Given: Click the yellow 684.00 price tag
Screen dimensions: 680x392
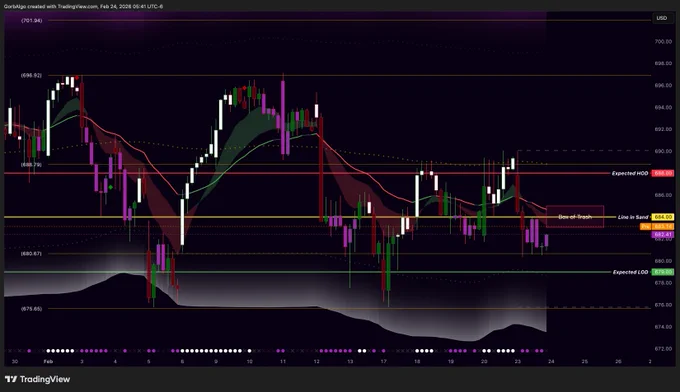Looking at the screenshot, I should (x=663, y=217).
